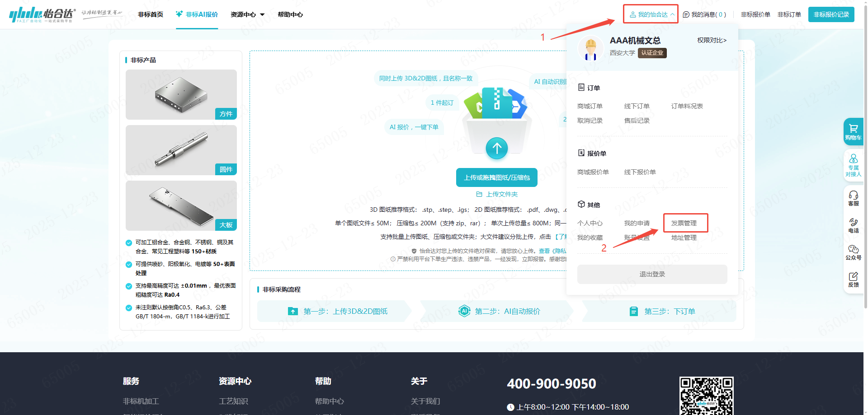
Task: Switch to the 非标AI报价 tab
Action: [x=197, y=14]
